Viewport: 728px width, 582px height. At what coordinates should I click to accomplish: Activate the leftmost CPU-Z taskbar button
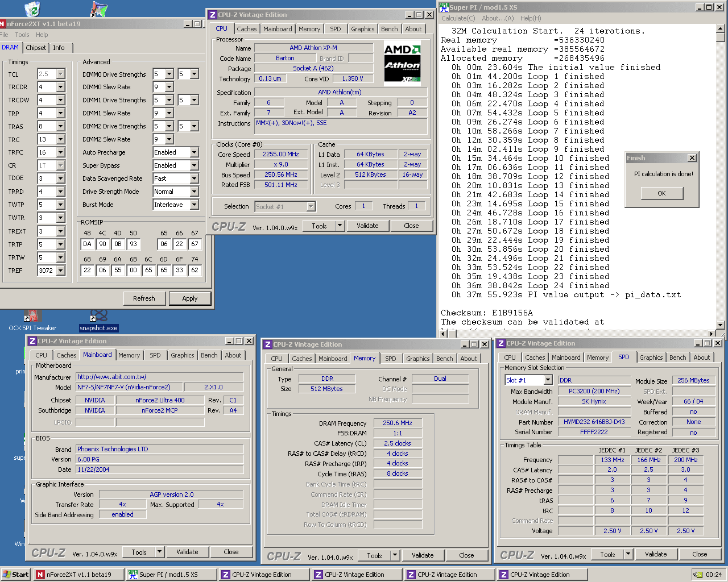264,575
